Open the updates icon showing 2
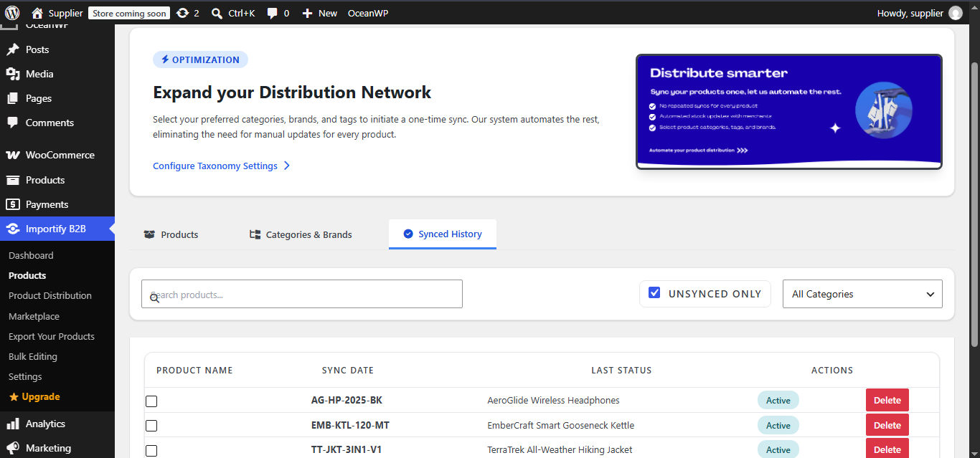Screen dimensions: 980x458 [x=182, y=13]
